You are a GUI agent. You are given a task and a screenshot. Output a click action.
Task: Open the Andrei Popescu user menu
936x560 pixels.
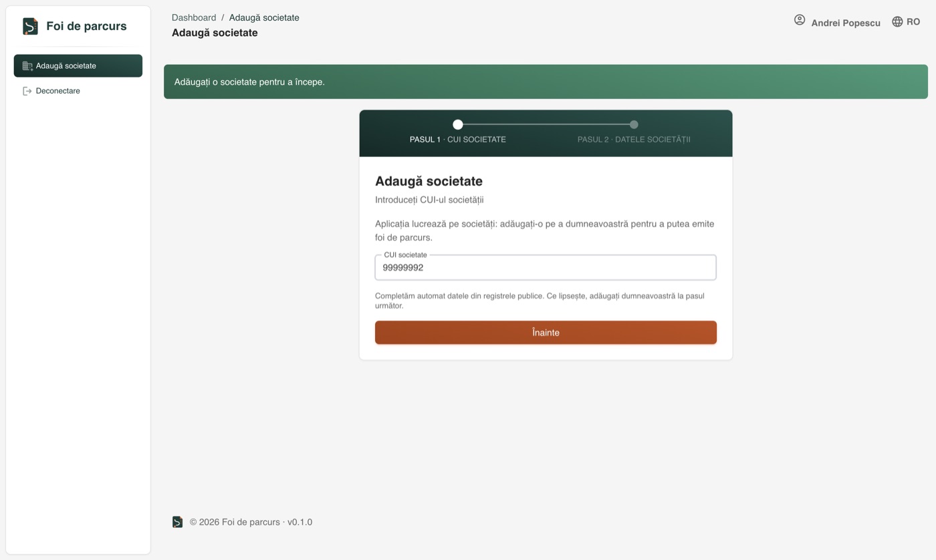[x=837, y=22]
